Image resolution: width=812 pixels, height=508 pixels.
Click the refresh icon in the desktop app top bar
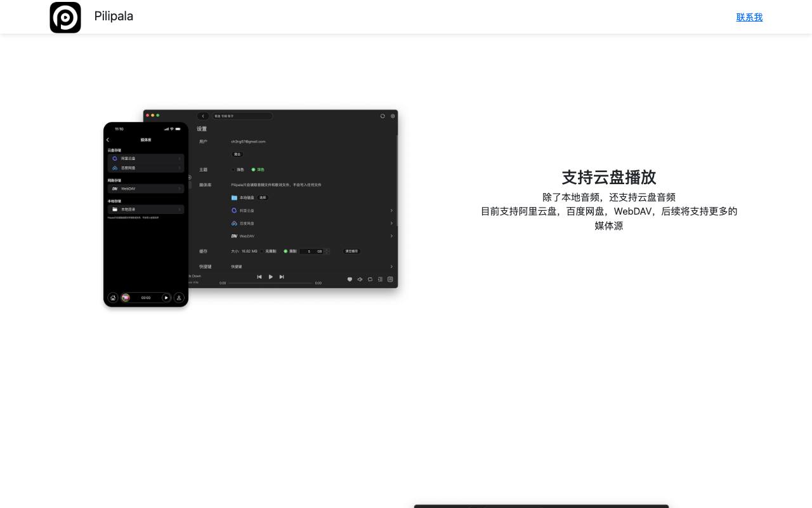[x=383, y=116]
